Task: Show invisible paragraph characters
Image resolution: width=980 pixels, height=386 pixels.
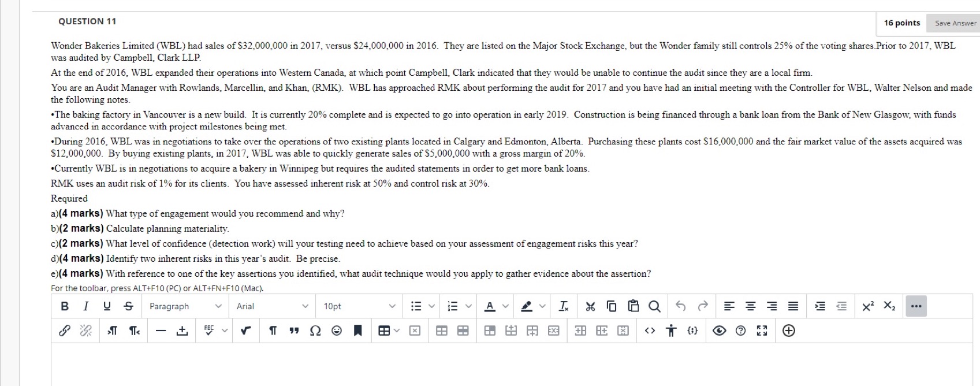Action: click(x=273, y=331)
